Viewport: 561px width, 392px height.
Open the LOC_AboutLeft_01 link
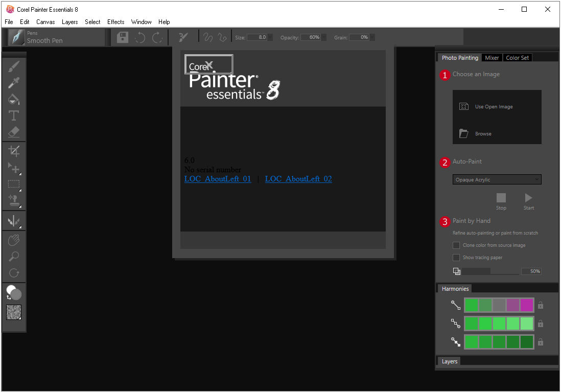(218, 179)
